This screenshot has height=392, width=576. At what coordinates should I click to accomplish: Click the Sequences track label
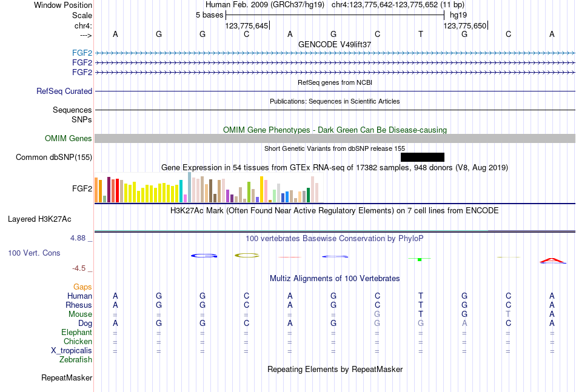point(72,110)
